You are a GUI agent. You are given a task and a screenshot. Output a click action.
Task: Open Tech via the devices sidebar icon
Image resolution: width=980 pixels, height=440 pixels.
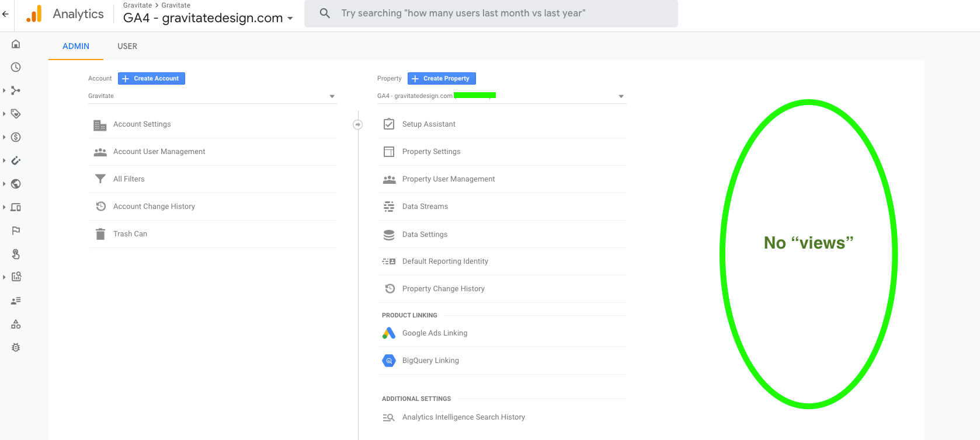16,207
